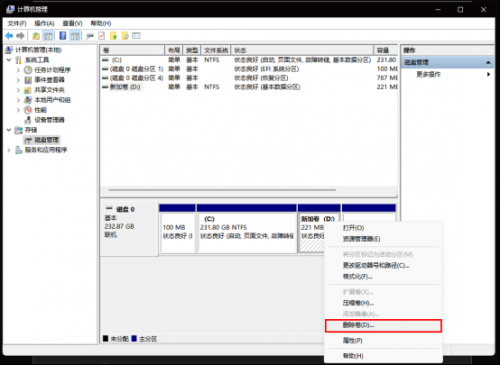Viewport: 500px width, 365px height.
Task: Sort by the 类型 column header
Action: [192, 50]
